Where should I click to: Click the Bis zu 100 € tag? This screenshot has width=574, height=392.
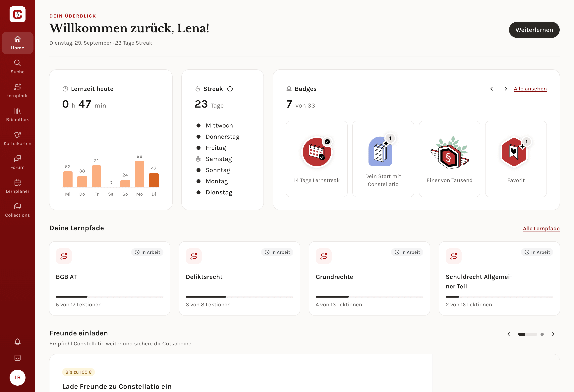coord(79,372)
